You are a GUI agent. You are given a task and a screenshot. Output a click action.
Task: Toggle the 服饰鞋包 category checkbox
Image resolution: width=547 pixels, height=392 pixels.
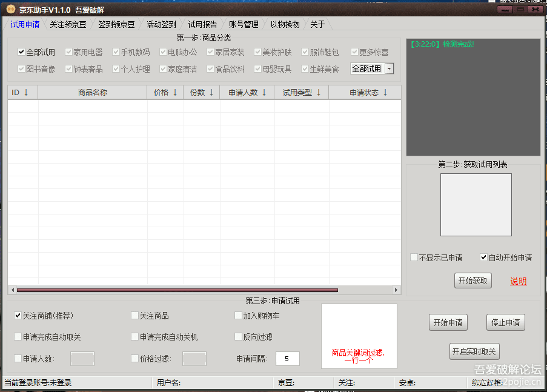(x=305, y=52)
